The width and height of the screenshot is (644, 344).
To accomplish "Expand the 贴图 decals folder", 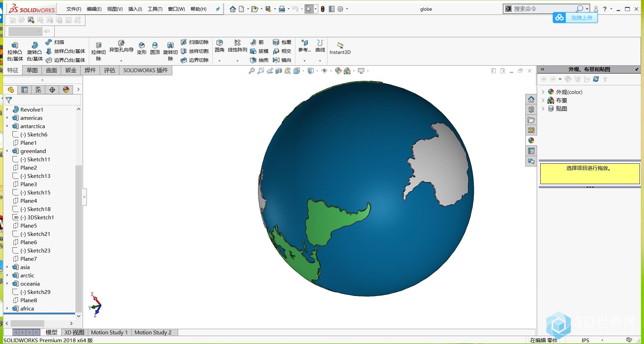I will pyautogui.click(x=543, y=108).
